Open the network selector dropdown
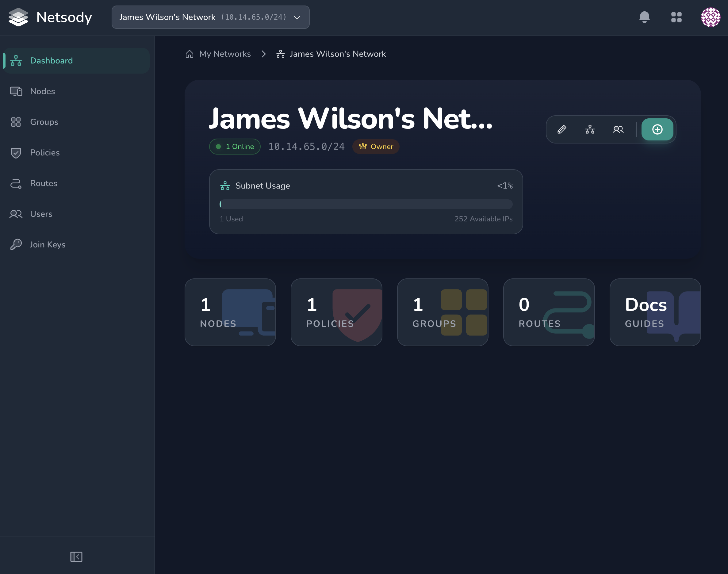 point(210,17)
